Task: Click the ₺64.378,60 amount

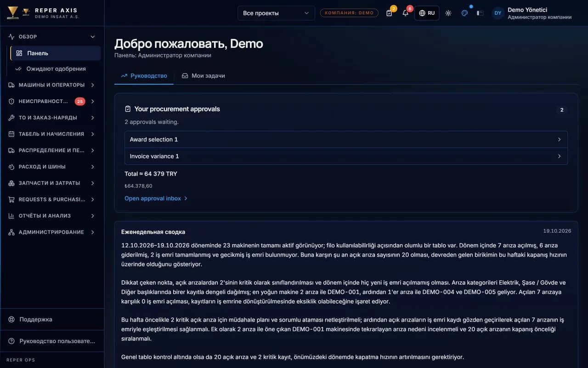Action: [138, 186]
